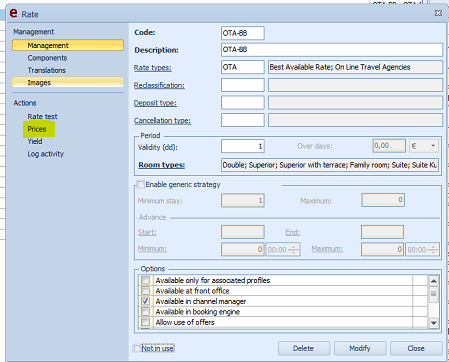Image resolution: width=449 pixels, height=362 pixels.
Task: Open the Translations section
Action: click(47, 70)
